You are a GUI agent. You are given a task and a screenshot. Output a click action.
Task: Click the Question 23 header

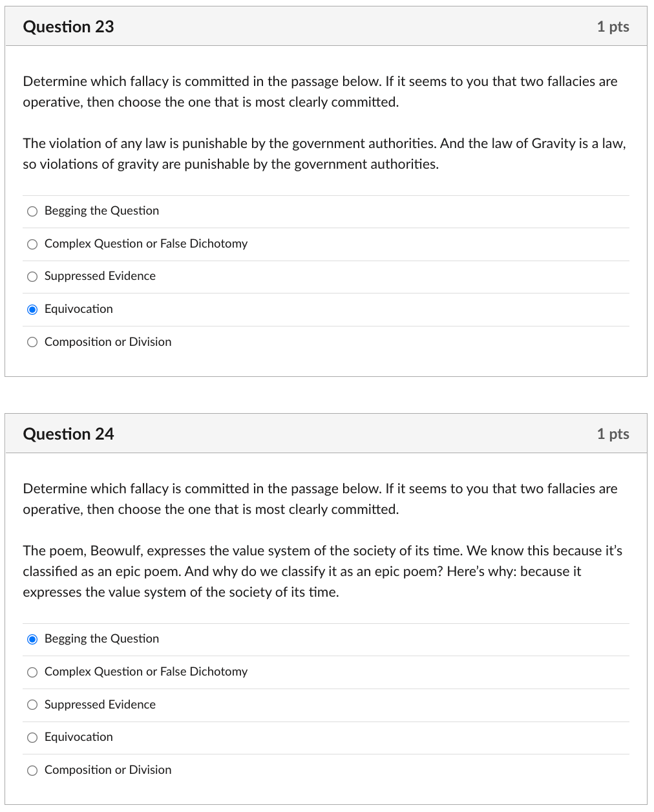point(68,27)
